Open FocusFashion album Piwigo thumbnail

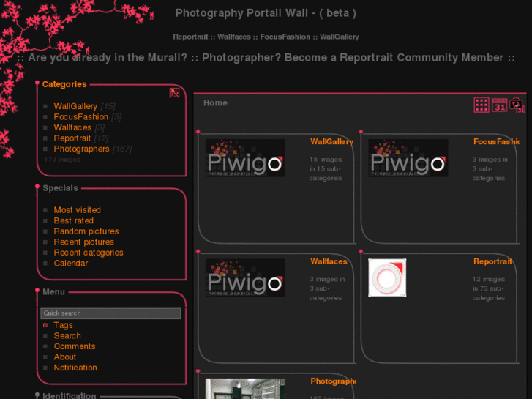[408, 158]
